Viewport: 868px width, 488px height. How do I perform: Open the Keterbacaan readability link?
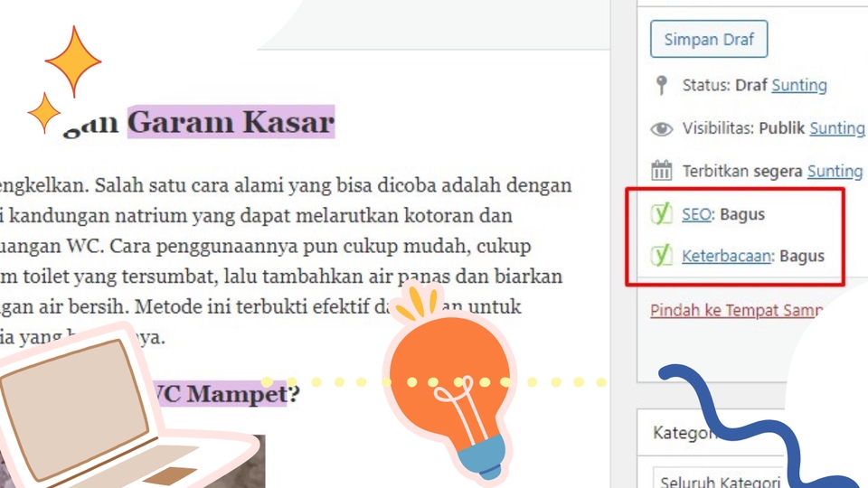point(726,256)
